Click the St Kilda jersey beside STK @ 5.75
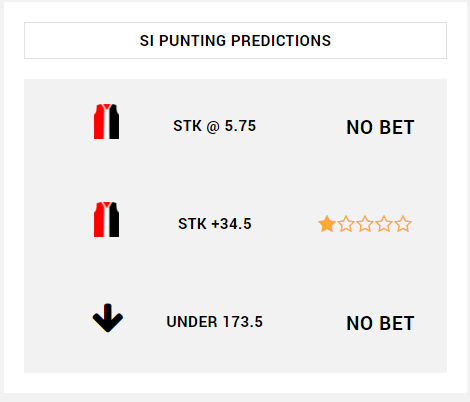Image resolution: width=470 pixels, height=402 pixels. point(106,121)
